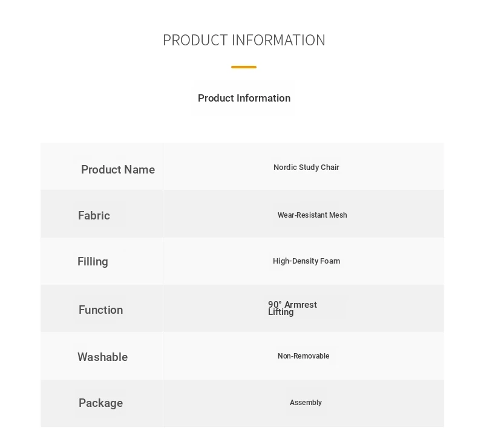Select the 90° Armrest Lifting text
The width and height of the screenshot is (478, 448).
(292, 308)
